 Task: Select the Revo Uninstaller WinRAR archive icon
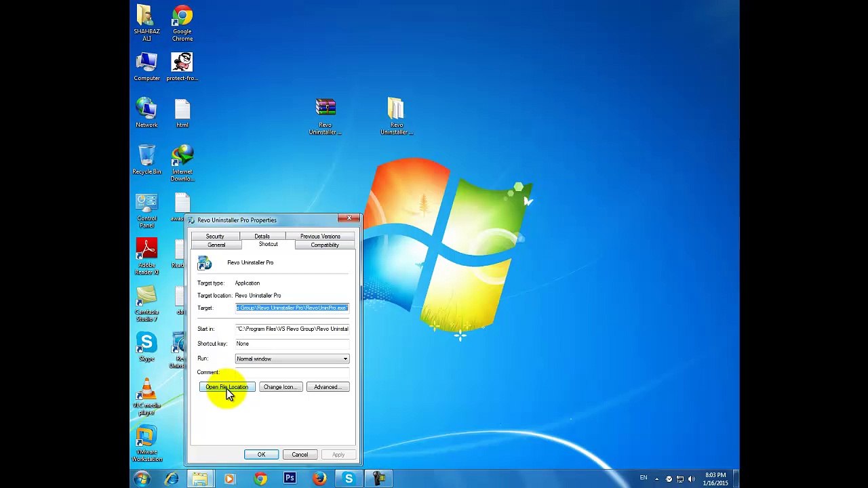pos(325,117)
